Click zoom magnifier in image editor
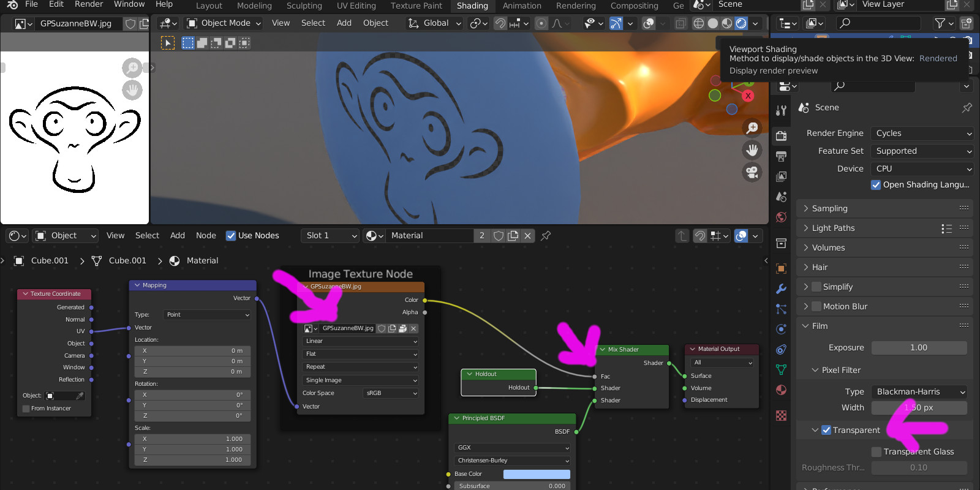This screenshot has width=980, height=490. click(132, 67)
